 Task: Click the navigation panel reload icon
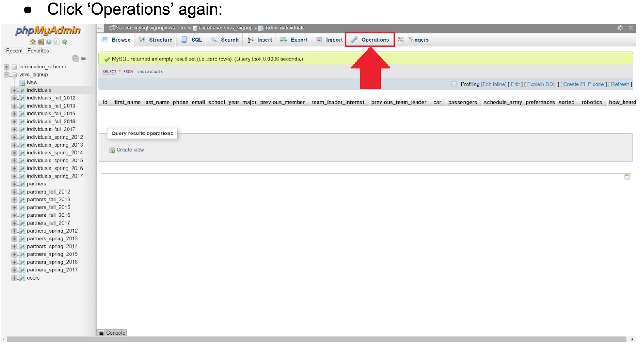click(x=65, y=42)
